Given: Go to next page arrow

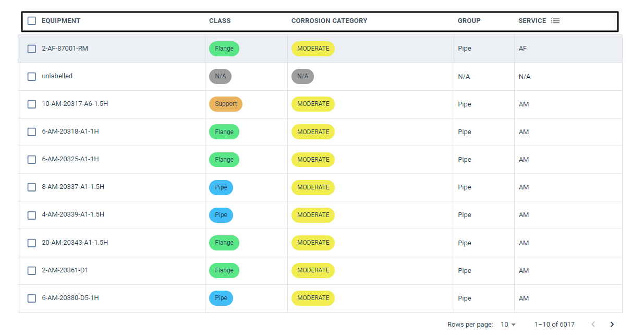Looking at the screenshot, I should tap(612, 325).
